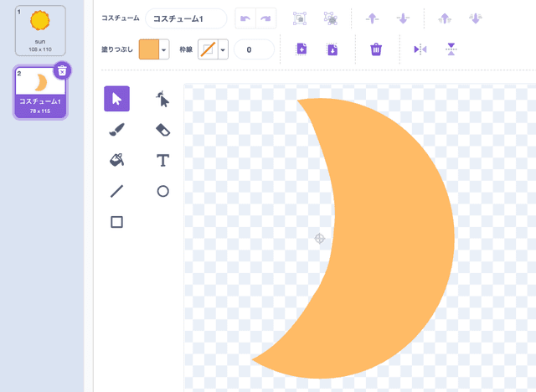Image resolution: width=536 pixels, height=392 pixels.
Task: Select the Reshape tool
Action: [162, 99]
